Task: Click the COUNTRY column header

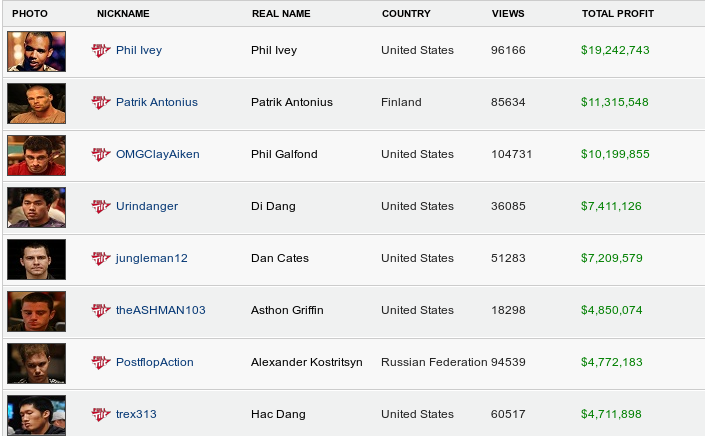Action: tap(406, 13)
